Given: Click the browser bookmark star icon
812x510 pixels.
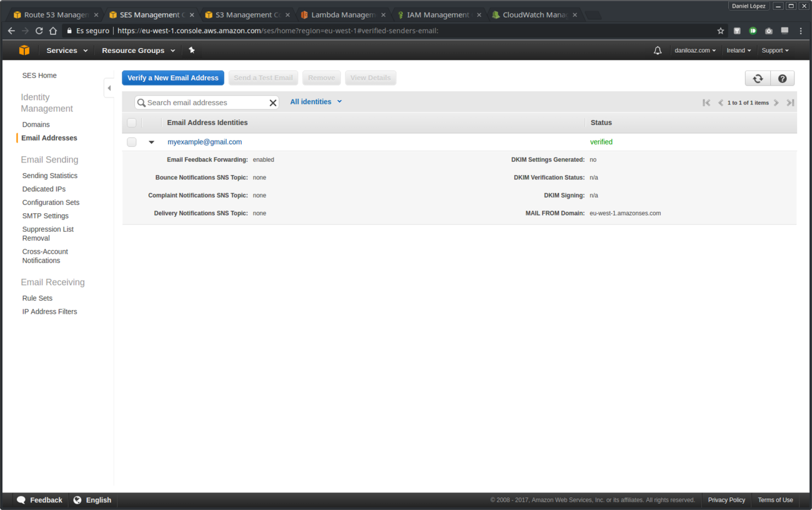Looking at the screenshot, I should click(x=720, y=31).
